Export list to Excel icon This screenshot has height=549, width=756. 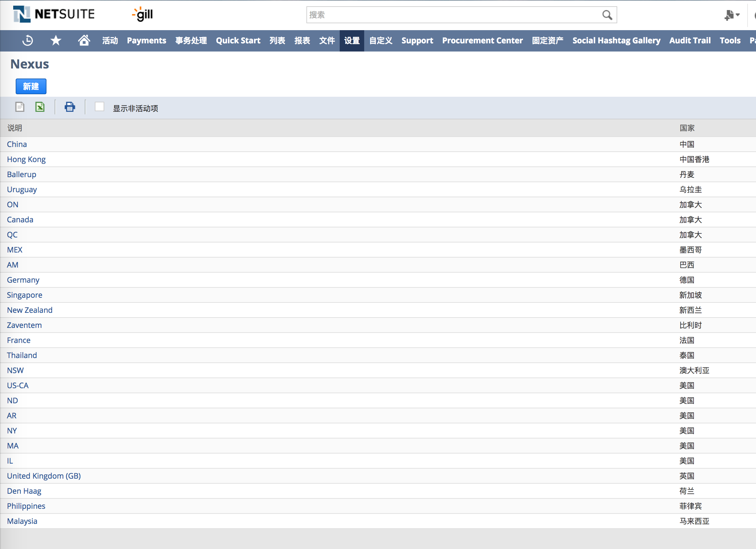pos(40,107)
